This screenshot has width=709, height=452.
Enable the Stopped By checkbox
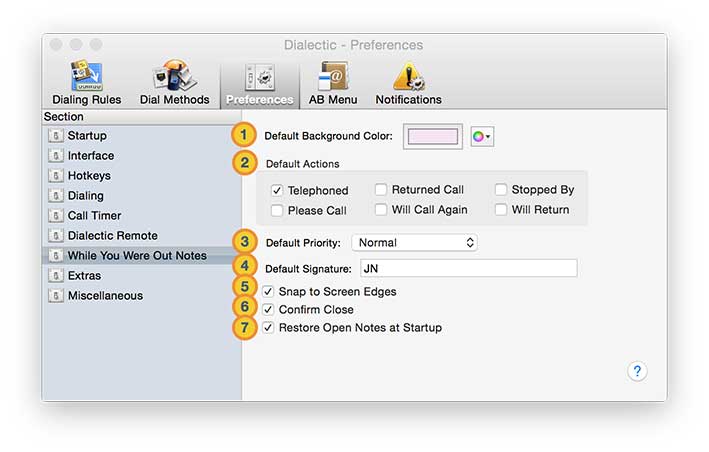[x=501, y=189]
